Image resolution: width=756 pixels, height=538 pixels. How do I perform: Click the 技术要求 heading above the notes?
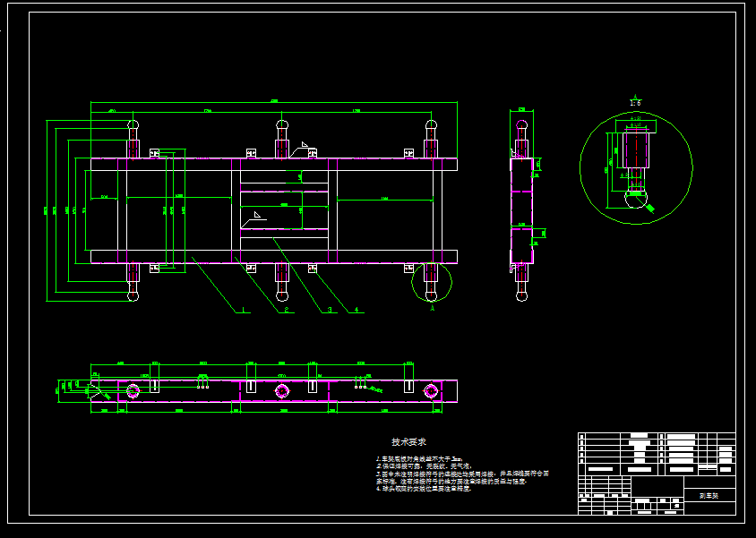[x=408, y=441]
